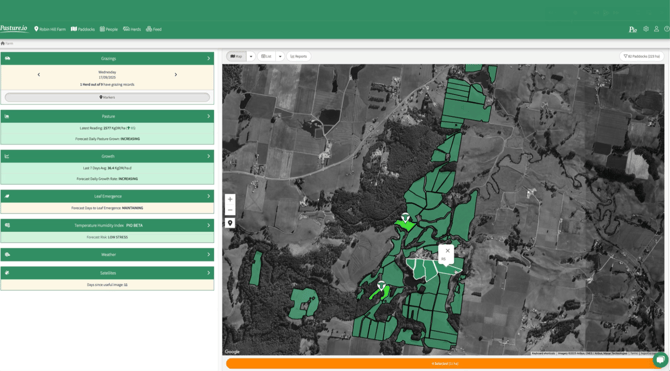The image size is (670, 371).
Task: Click the orange Selected paddocks bar
Action: tap(445, 363)
